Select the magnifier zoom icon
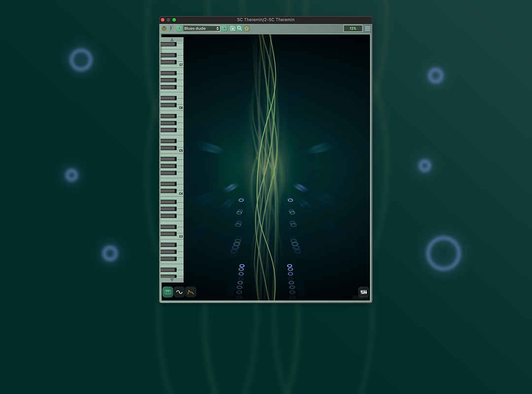The width and height of the screenshot is (532, 394). pyautogui.click(x=239, y=29)
